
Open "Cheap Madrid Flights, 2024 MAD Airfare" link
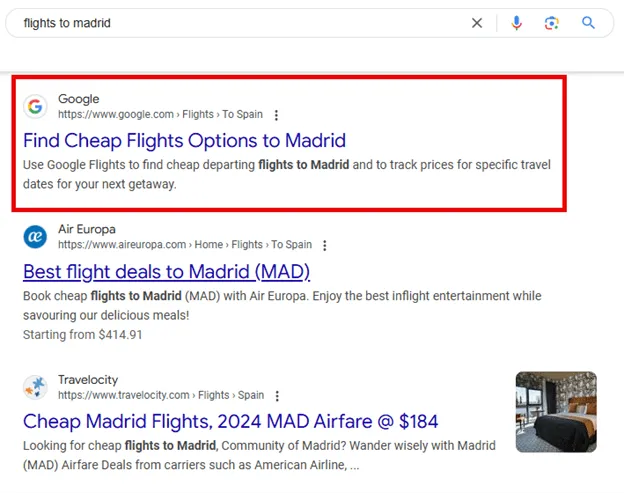click(230, 421)
